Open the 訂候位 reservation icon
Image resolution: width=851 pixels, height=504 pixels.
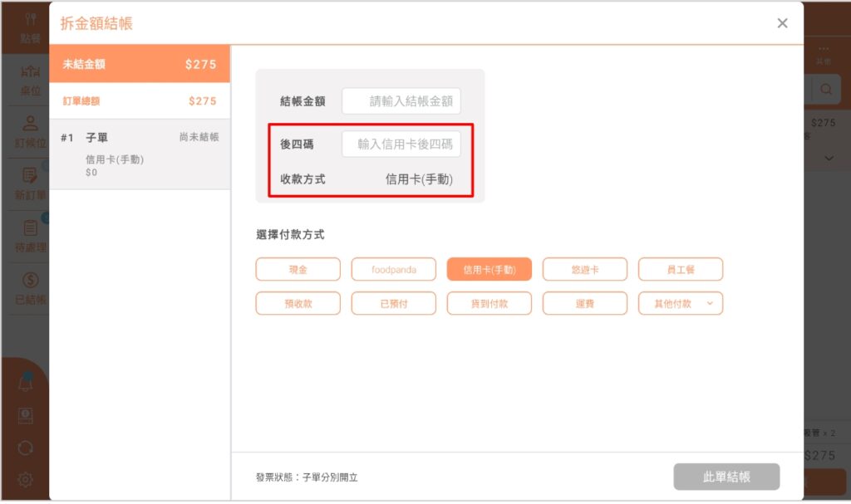pos(31,131)
